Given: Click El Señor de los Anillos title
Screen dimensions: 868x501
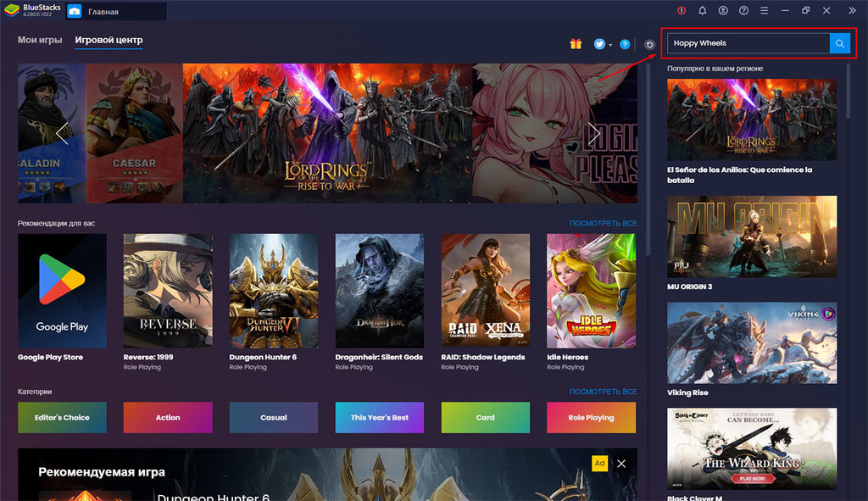Looking at the screenshot, I should pos(739,175).
